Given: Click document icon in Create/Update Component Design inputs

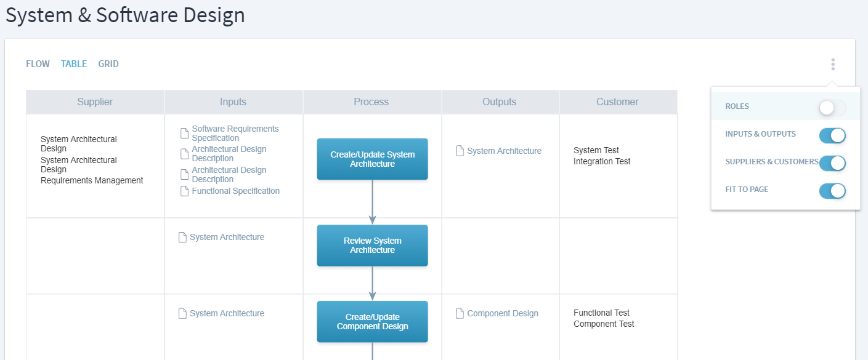Looking at the screenshot, I should 182,314.
